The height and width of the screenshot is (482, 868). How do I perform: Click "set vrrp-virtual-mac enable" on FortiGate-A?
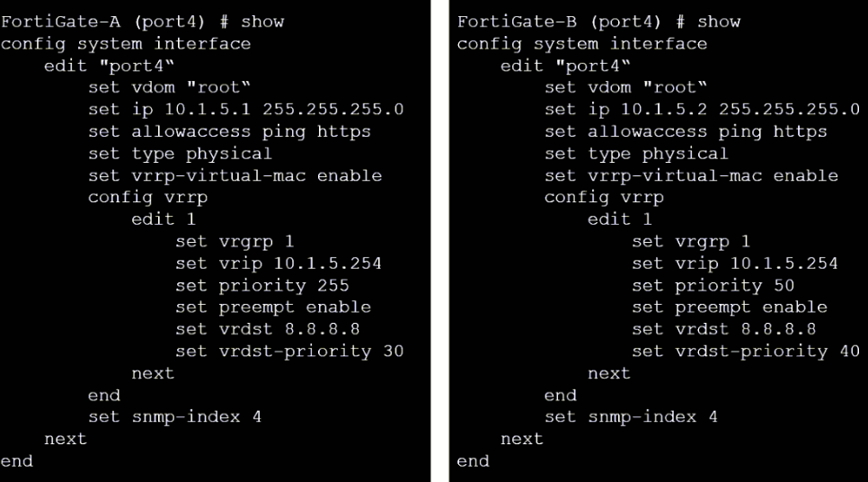pos(235,175)
